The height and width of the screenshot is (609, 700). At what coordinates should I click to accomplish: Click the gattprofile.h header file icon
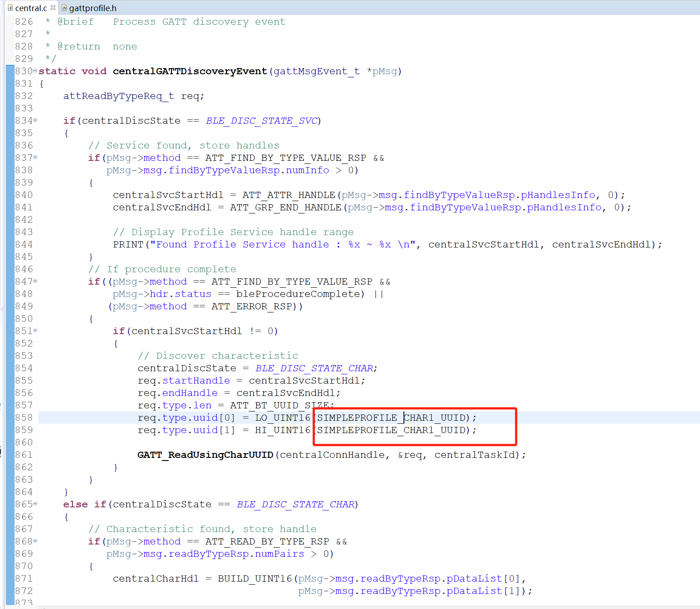(65, 8)
